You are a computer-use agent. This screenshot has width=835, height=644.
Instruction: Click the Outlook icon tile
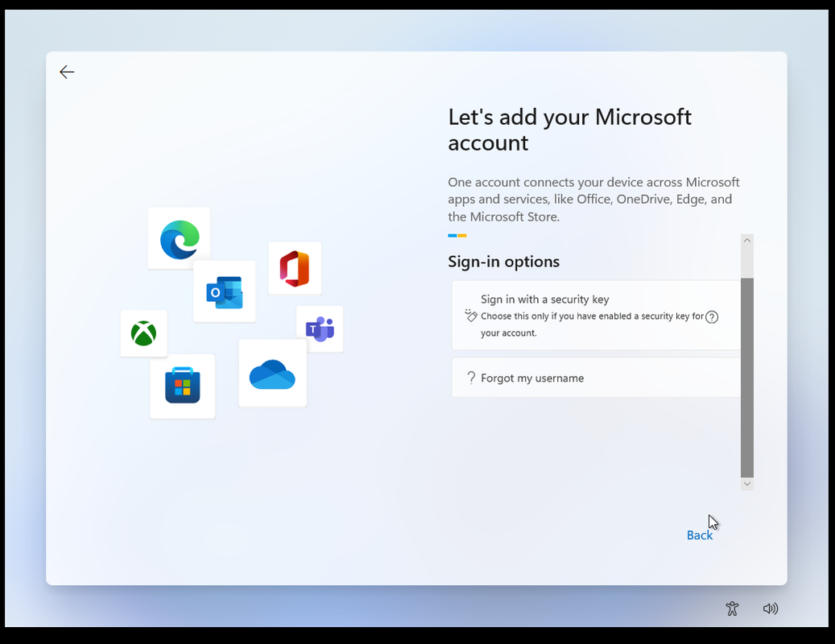tap(224, 291)
